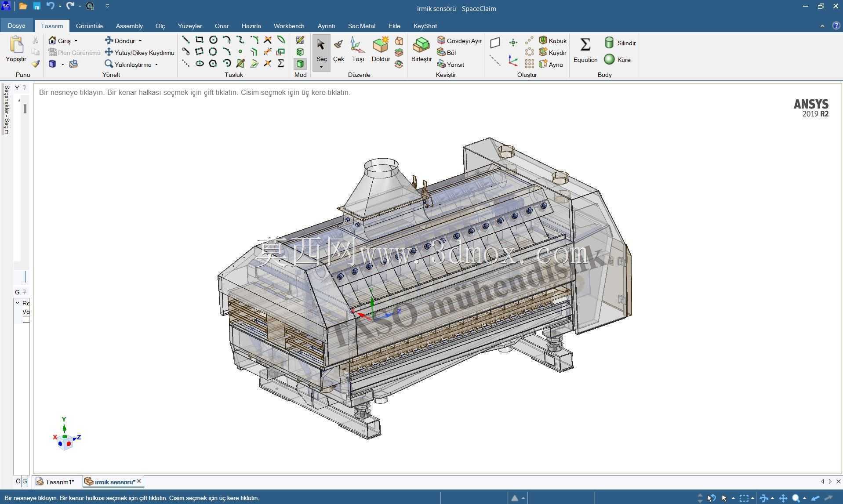Image resolution: width=843 pixels, height=504 pixels.
Task: Switch to the Sac Metal ribbon tab
Action: [361, 26]
